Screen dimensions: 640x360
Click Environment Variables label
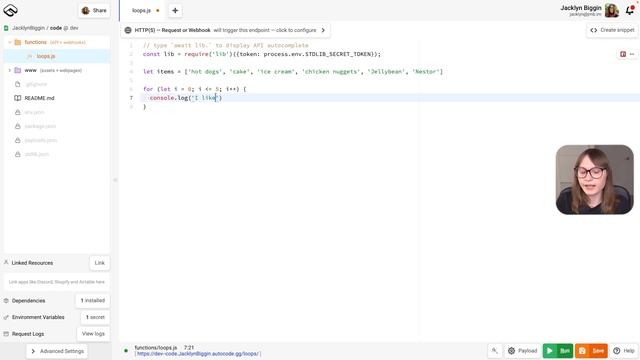coord(38,317)
